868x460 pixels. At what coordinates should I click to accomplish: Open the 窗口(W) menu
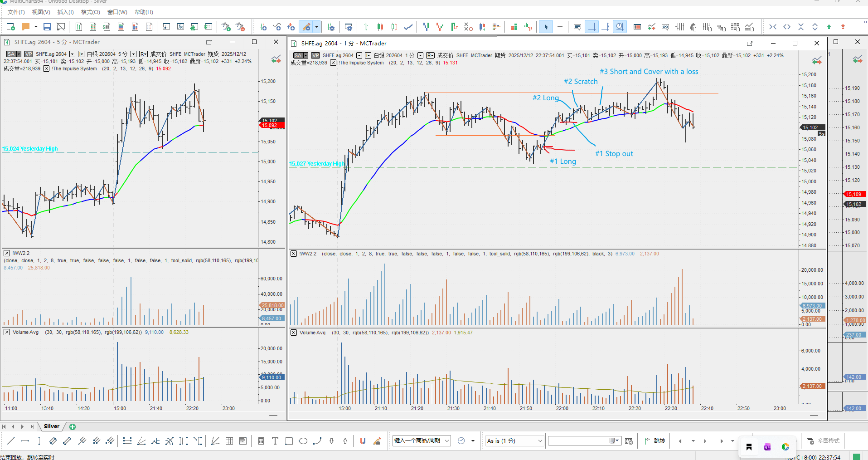(117, 12)
